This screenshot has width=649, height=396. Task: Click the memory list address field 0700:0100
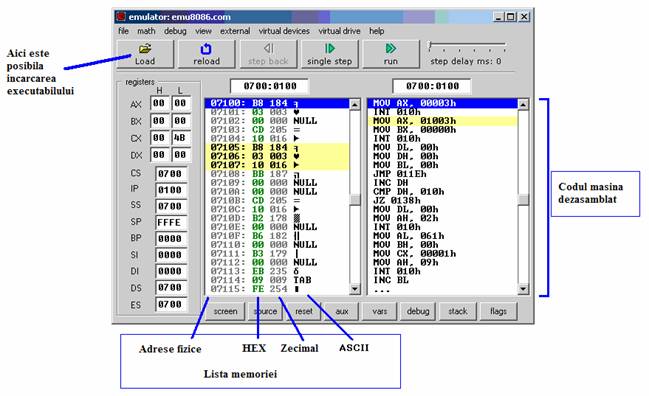269,86
